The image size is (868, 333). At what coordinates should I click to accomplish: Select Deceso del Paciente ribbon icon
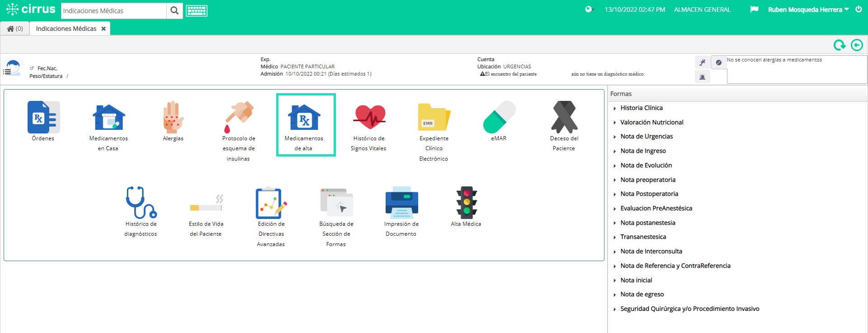[564, 117]
